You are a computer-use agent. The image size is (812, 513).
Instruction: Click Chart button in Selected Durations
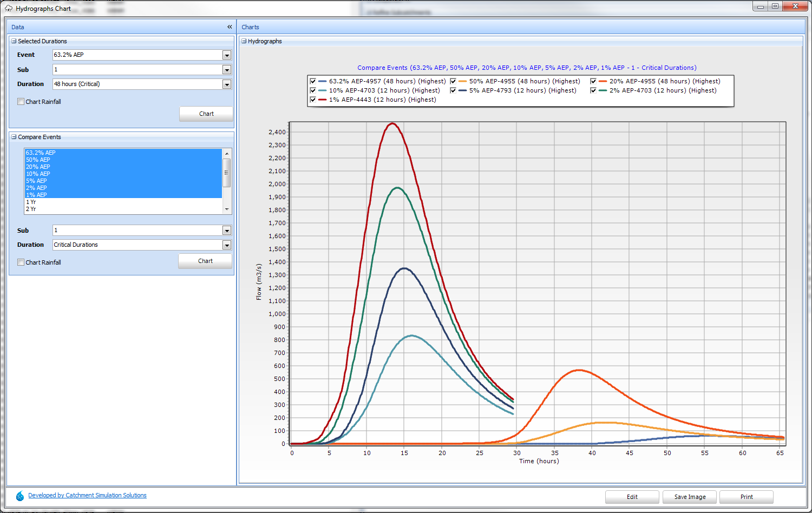pos(206,114)
